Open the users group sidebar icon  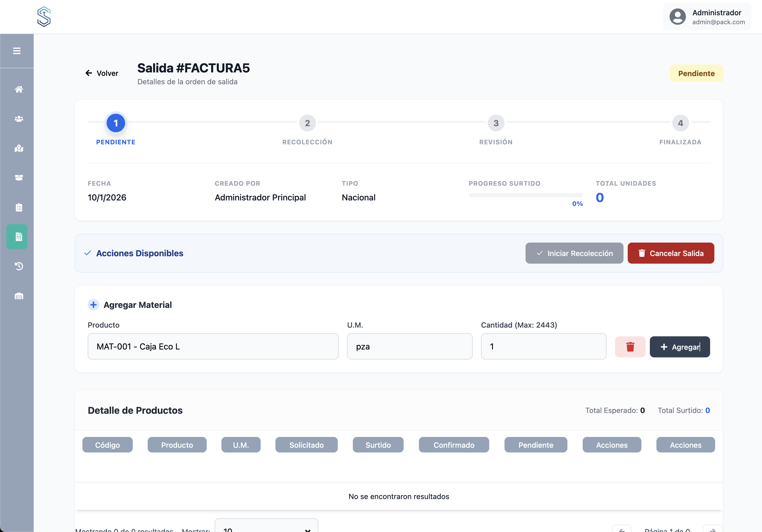tap(19, 119)
